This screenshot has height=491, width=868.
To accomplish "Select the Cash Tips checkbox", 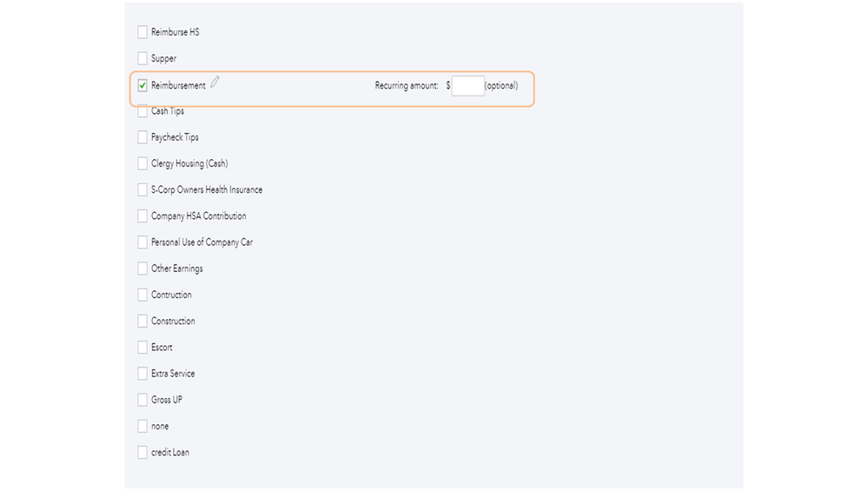I will pyautogui.click(x=142, y=111).
